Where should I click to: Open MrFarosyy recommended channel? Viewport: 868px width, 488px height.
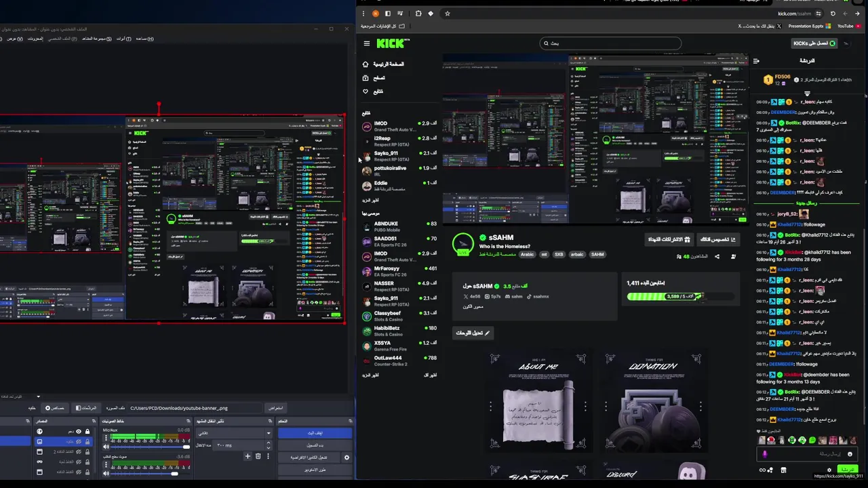tap(400, 271)
